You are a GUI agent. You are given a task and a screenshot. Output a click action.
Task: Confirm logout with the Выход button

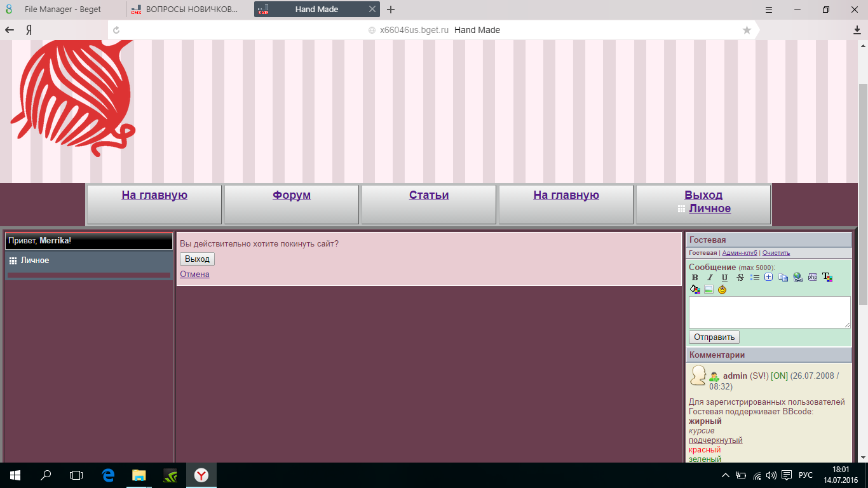(197, 259)
